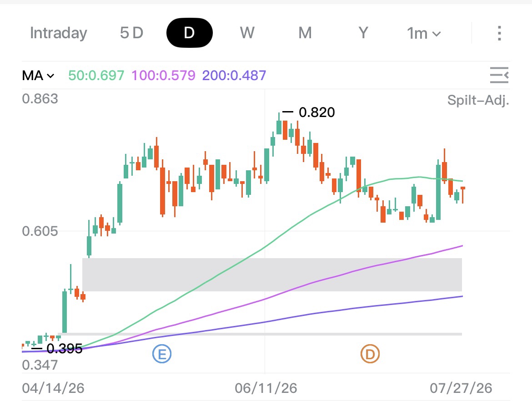This screenshot has height=402, width=532.
Task: Switch to weekly W chart
Action: [247, 33]
